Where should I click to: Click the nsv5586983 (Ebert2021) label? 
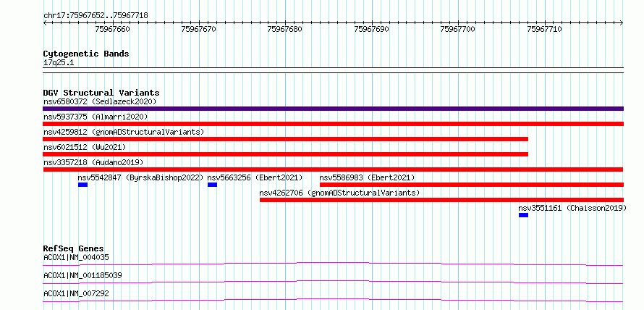click(x=367, y=177)
